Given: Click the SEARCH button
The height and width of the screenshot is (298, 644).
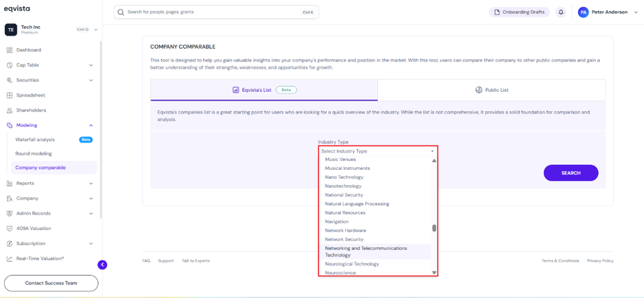Looking at the screenshot, I should coord(571,173).
